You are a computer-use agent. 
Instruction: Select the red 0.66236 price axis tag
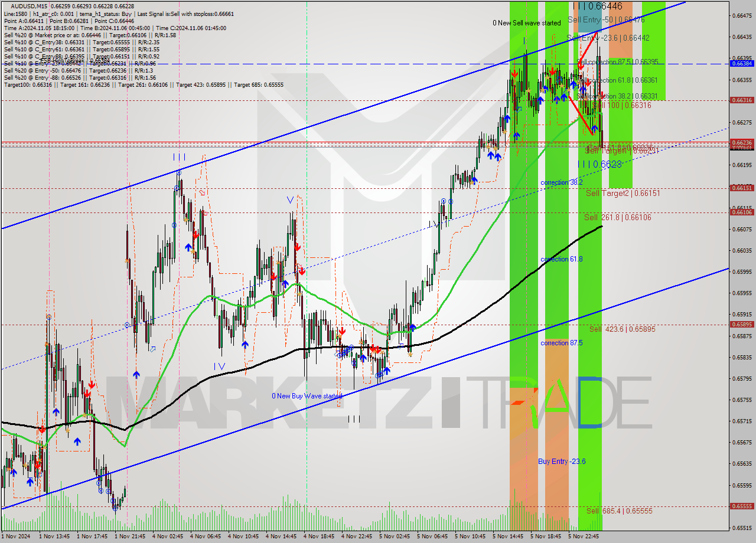tap(741, 142)
